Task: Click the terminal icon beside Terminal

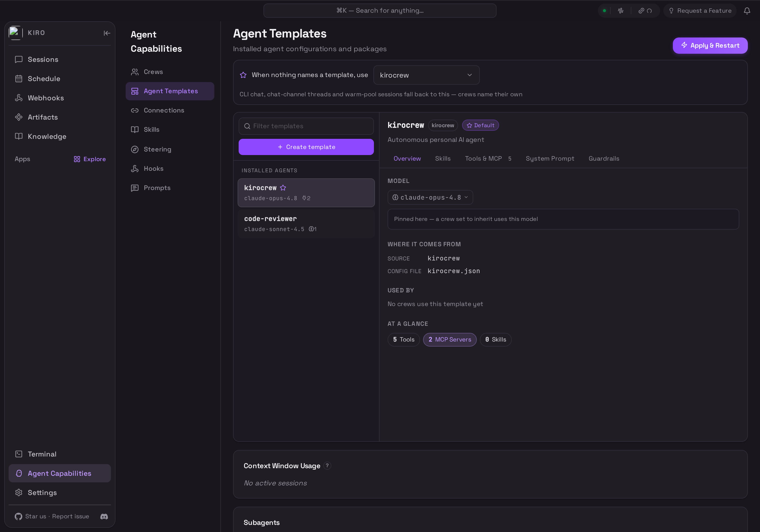Action: tap(19, 454)
